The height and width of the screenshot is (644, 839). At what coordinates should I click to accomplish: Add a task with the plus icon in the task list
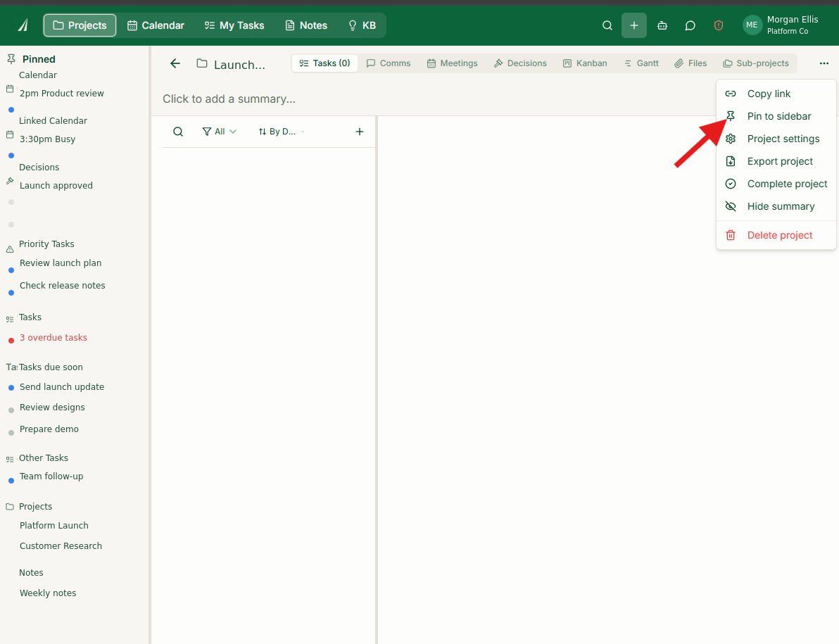click(360, 132)
